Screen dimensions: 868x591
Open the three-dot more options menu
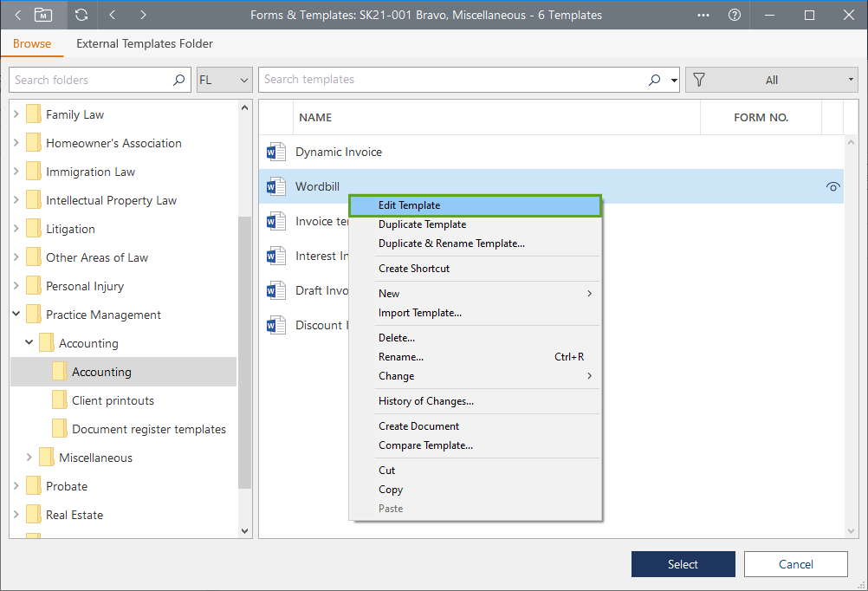coord(703,15)
